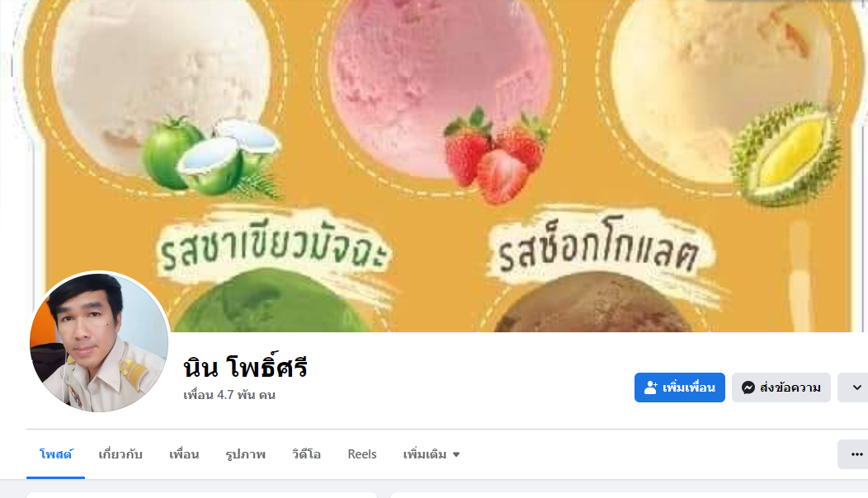Open the เกี่ยวกับ tab
Image resolution: width=868 pixels, height=498 pixels.
(x=120, y=454)
